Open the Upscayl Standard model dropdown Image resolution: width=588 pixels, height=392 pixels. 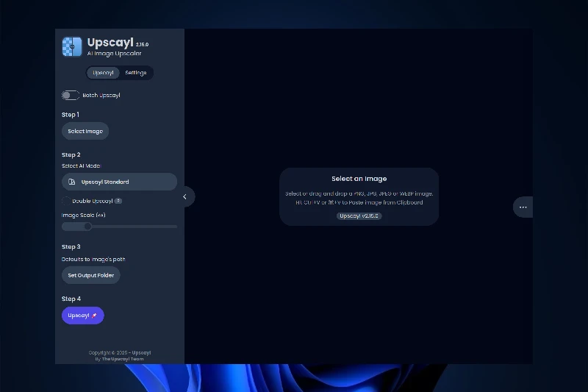tap(119, 182)
